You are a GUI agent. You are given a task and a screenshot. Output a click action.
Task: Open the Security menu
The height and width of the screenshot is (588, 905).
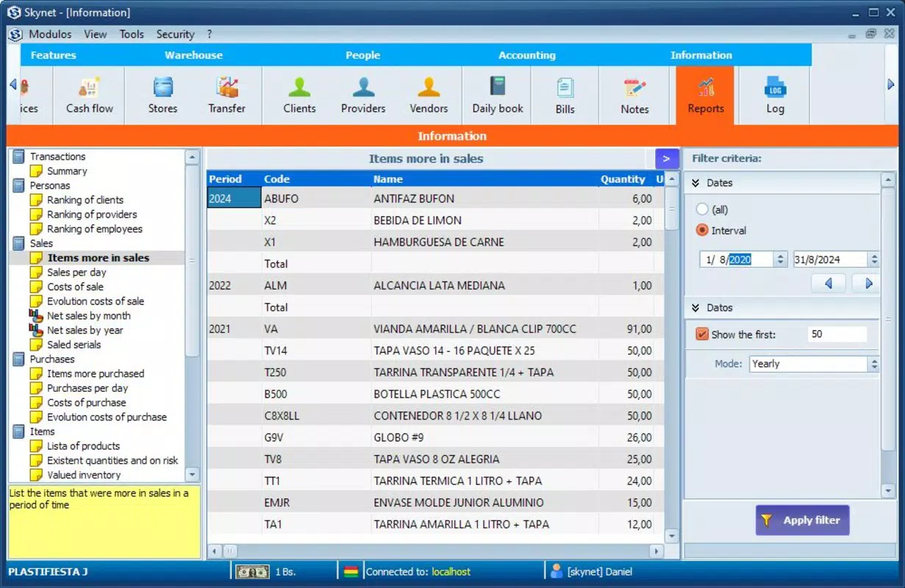175,35
